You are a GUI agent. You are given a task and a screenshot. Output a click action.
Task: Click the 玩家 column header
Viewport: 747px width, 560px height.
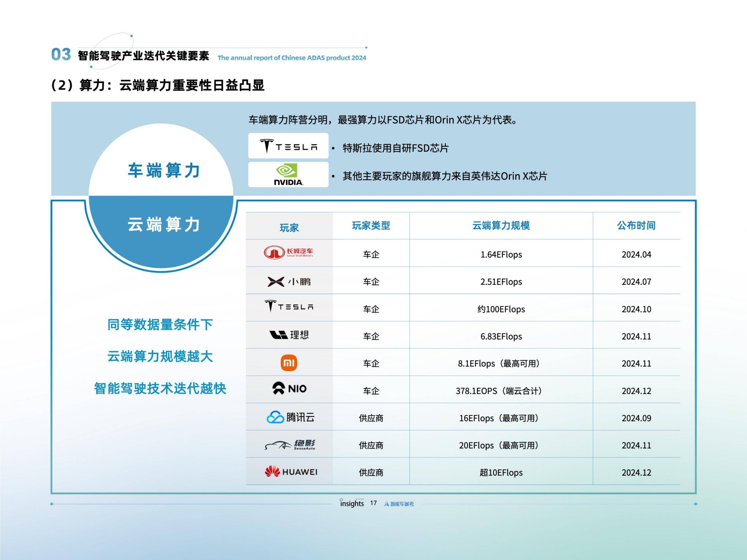pos(289,228)
